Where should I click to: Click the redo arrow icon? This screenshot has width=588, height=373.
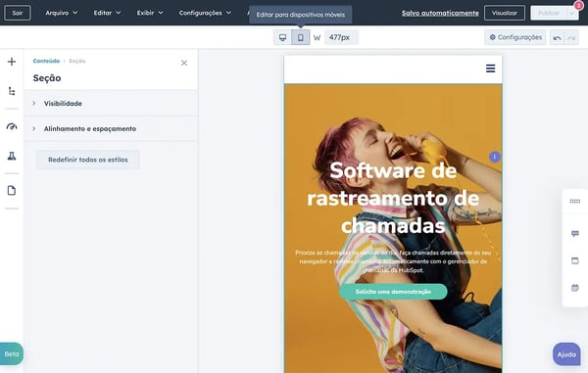click(571, 38)
